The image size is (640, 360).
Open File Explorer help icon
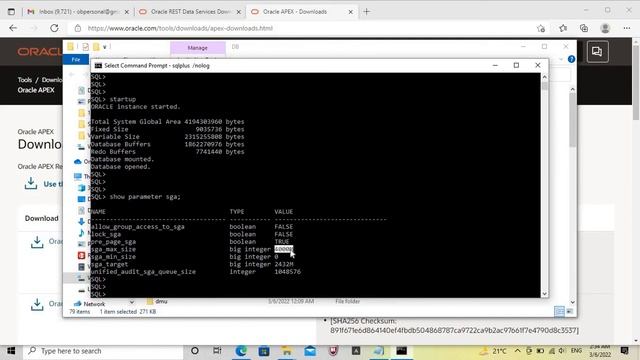point(571,60)
